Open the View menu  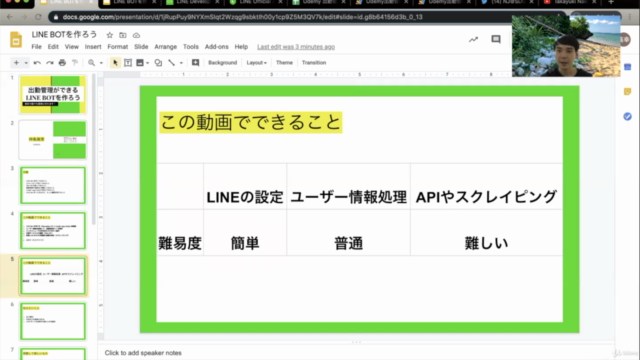tap(71, 47)
